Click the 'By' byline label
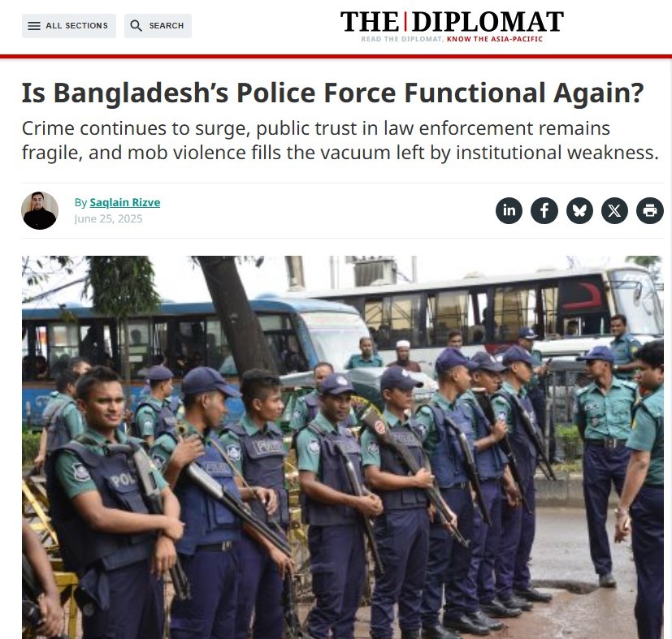The image size is (672, 639). [x=80, y=202]
